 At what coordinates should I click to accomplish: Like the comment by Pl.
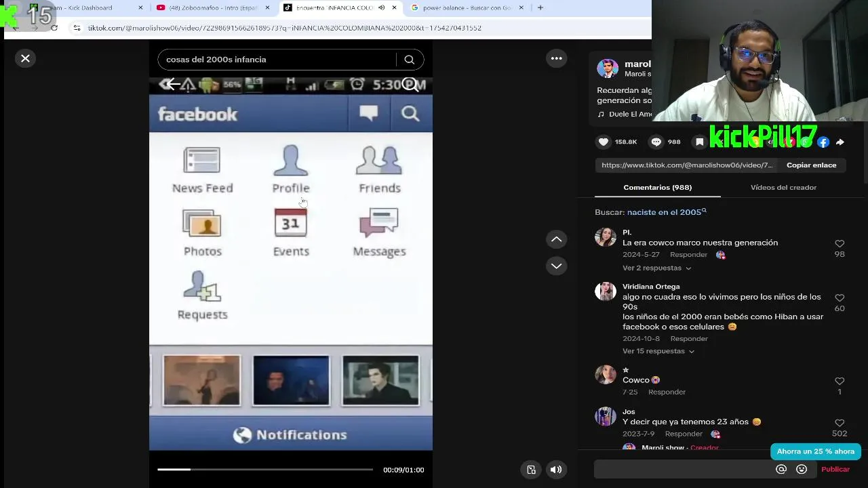pos(840,244)
